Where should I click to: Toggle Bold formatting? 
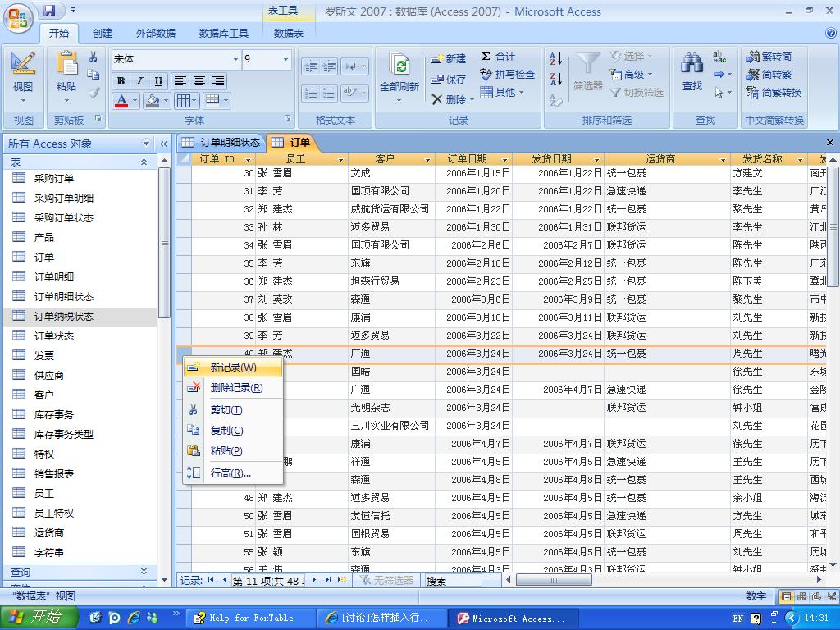tap(121, 81)
